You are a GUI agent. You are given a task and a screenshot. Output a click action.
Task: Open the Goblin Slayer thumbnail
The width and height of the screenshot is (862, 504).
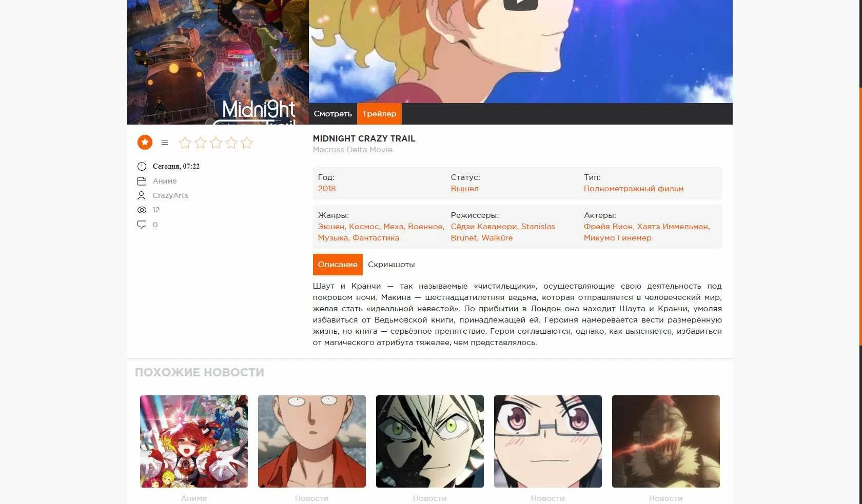pos(666,441)
